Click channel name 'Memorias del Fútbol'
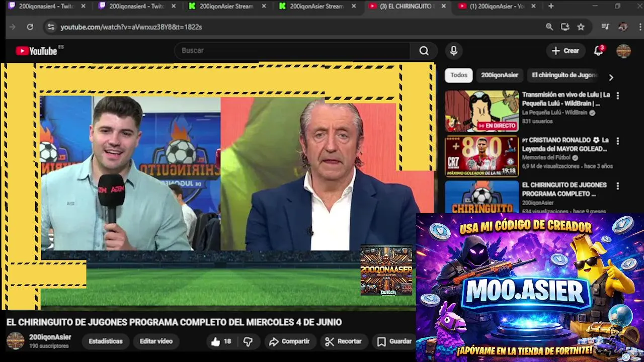The image size is (644, 362). click(546, 158)
